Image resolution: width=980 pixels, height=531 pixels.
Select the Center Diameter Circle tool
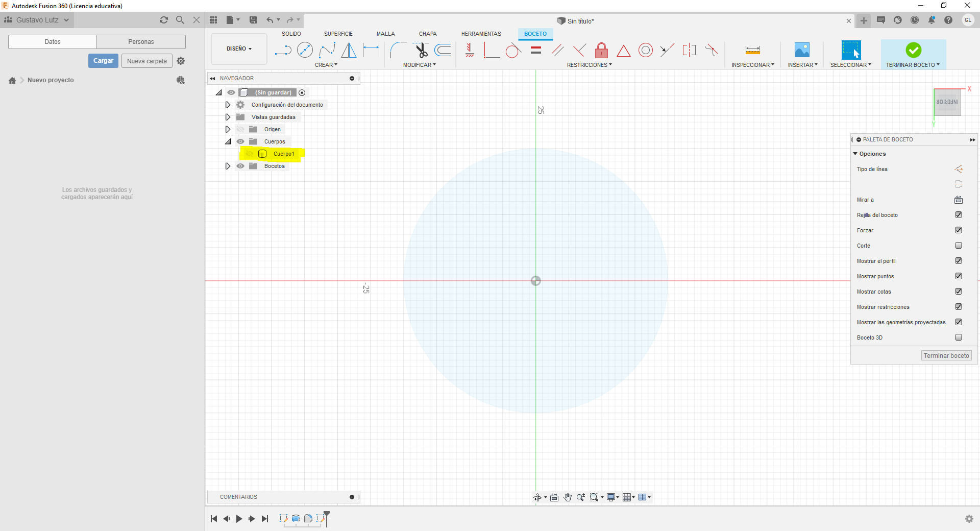[305, 50]
